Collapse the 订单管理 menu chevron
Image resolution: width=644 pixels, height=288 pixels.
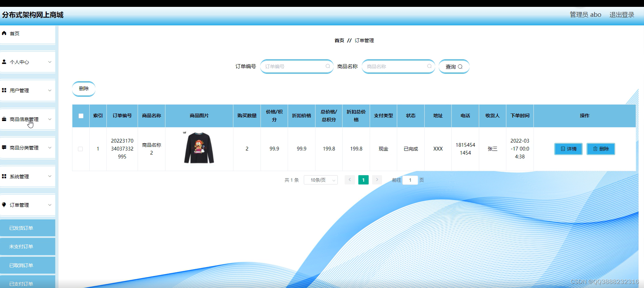click(50, 205)
